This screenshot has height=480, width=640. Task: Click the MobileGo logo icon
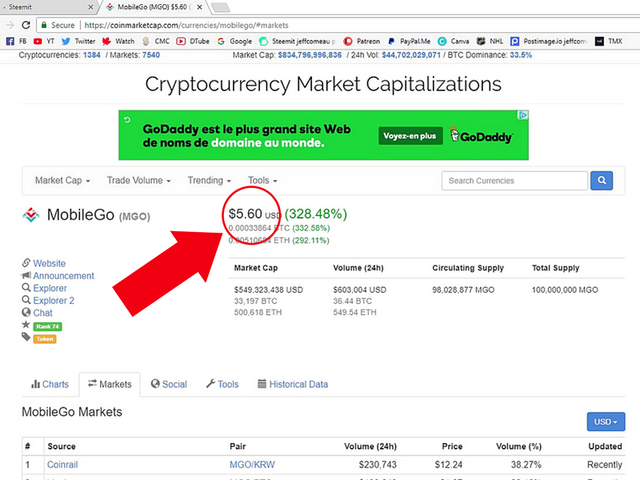click(31, 215)
